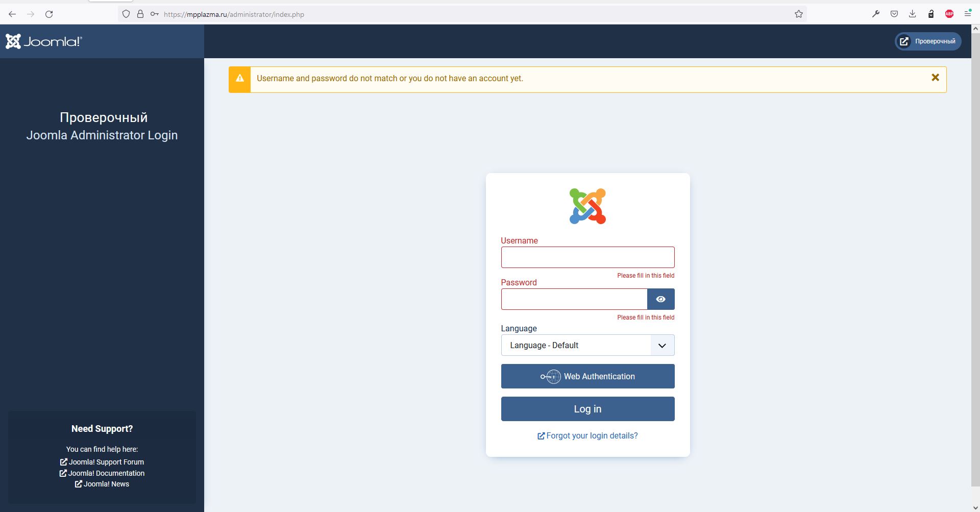The height and width of the screenshot is (512, 980).
Task: Click the Joomla! logo in the sidebar header
Action: 44,41
